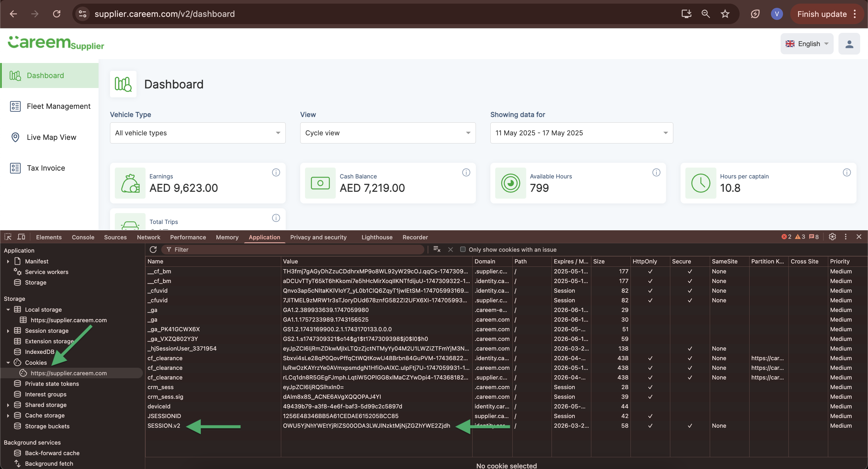Screen dimensions: 868x469
Task: Open the Vehicle Type dropdown
Action: pyautogui.click(x=197, y=133)
